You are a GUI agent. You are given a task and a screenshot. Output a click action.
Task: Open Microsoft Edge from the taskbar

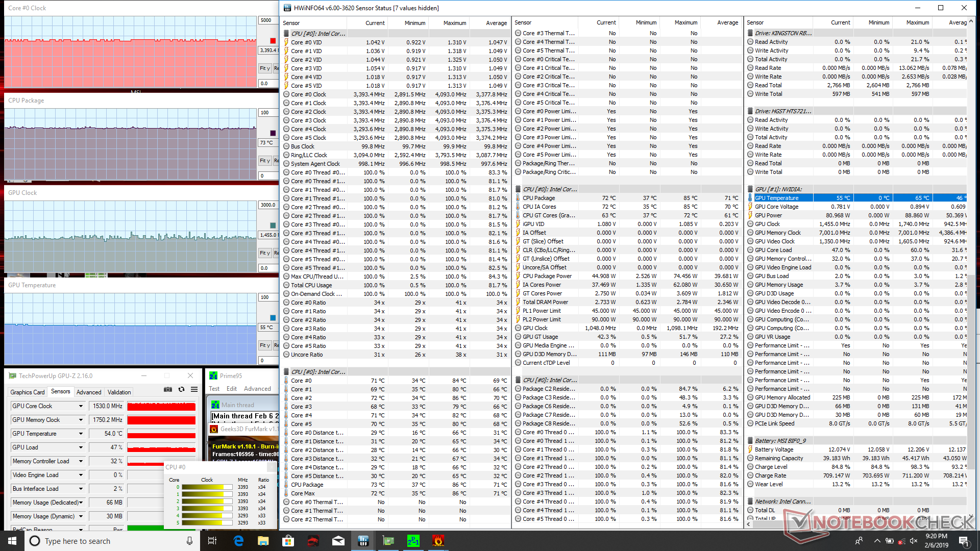click(x=238, y=541)
